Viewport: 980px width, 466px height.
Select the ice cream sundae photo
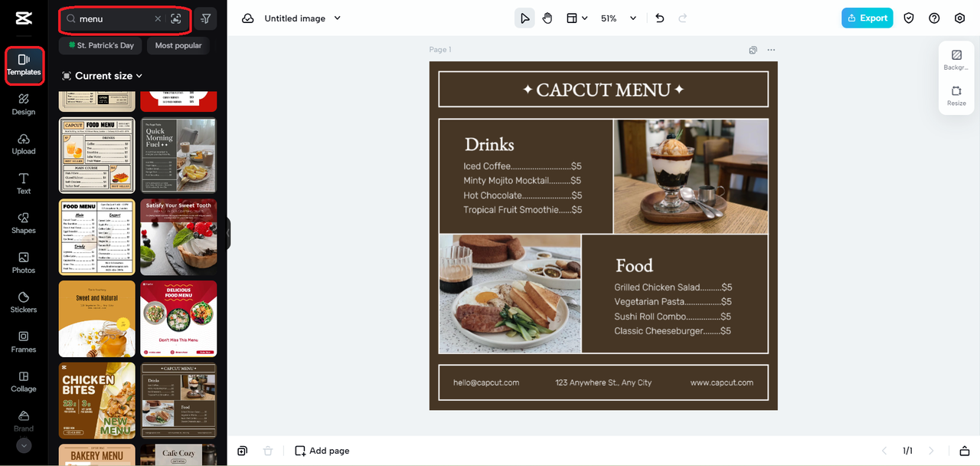pyautogui.click(x=691, y=176)
